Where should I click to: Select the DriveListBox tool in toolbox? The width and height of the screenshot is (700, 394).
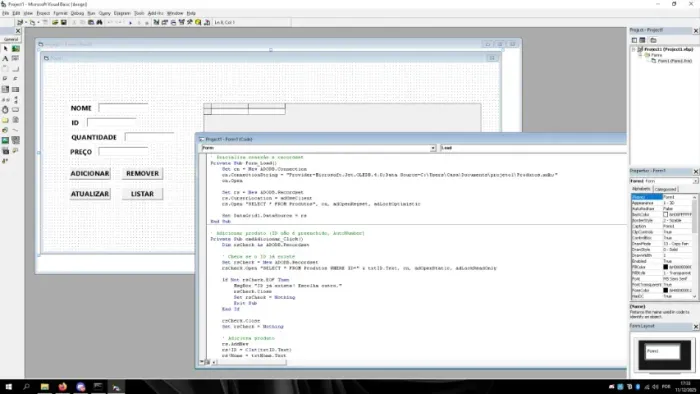tap(16, 110)
